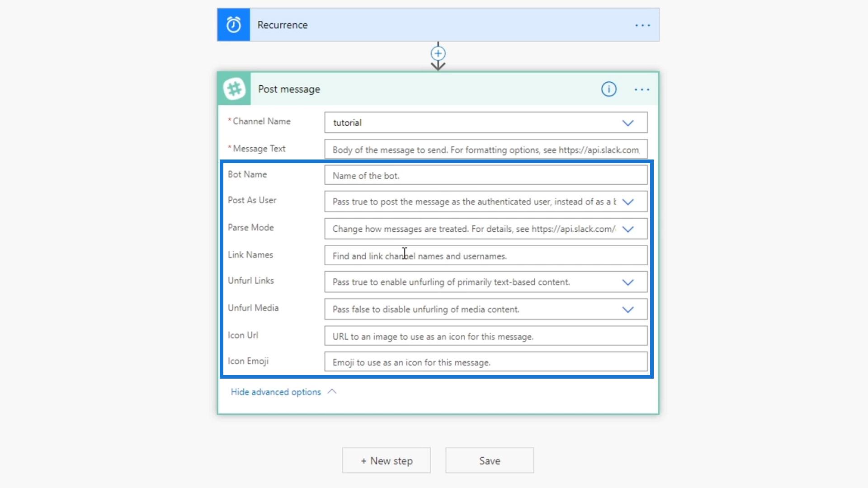Expand the Channel Name dropdown
The image size is (868, 488).
coord(627,123)
